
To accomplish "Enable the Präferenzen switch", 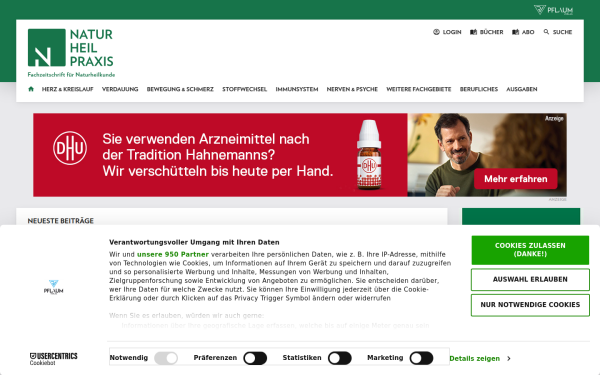I will click(x=255, y=358).
